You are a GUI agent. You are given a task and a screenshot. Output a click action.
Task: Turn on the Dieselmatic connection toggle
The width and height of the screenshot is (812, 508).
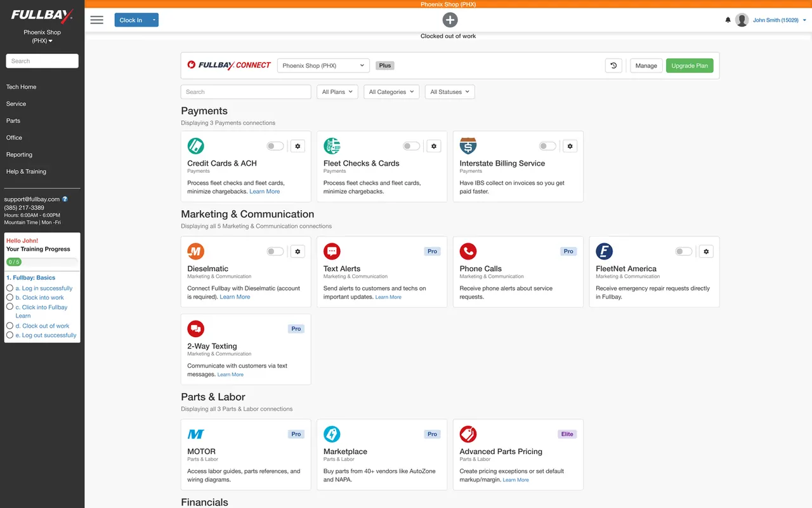275,251
